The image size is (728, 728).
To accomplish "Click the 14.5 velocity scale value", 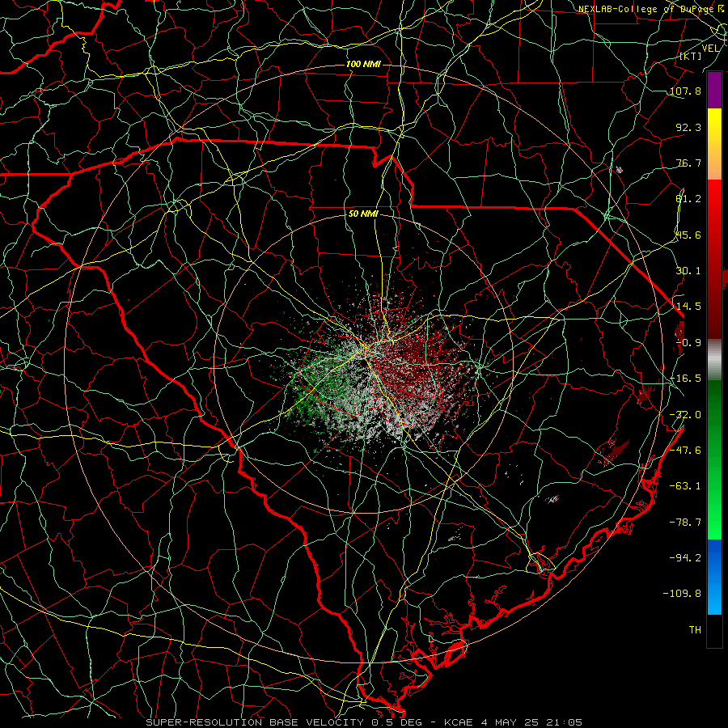I will [688, 307].
